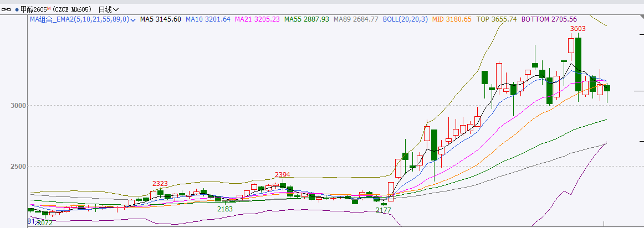644x228 pixels.
Task: Click the chain link icon at top left
Action: 7,9
